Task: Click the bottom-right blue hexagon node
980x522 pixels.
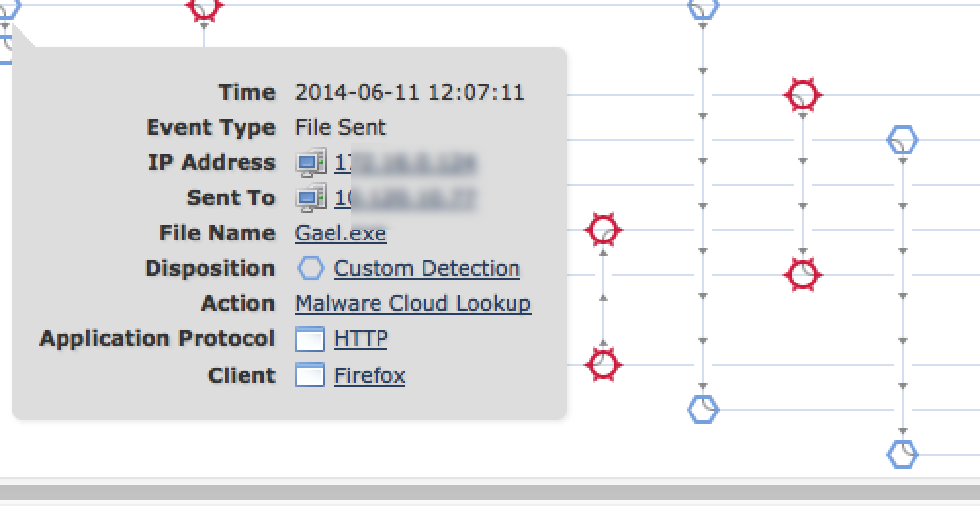Action: coord(902,454)
